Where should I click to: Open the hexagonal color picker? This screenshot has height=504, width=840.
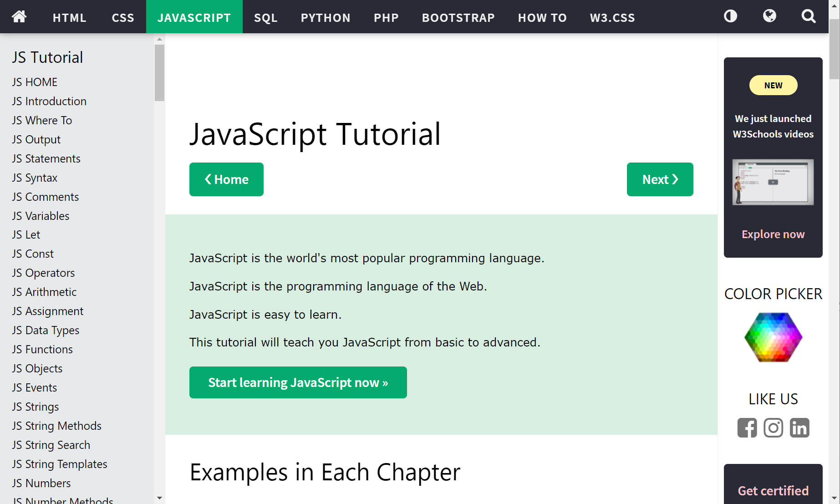(773, 337)
